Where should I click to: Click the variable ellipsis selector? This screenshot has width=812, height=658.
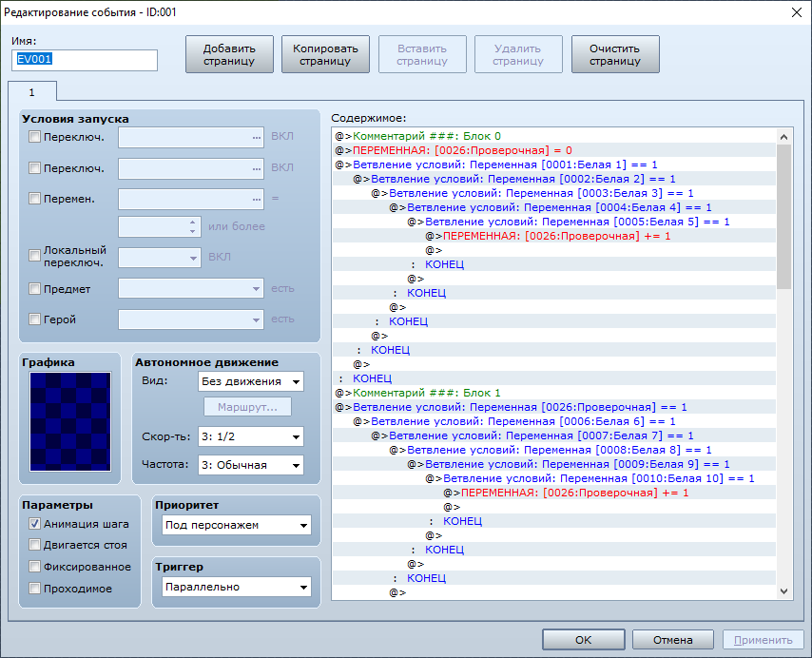[x=257, y=200]
